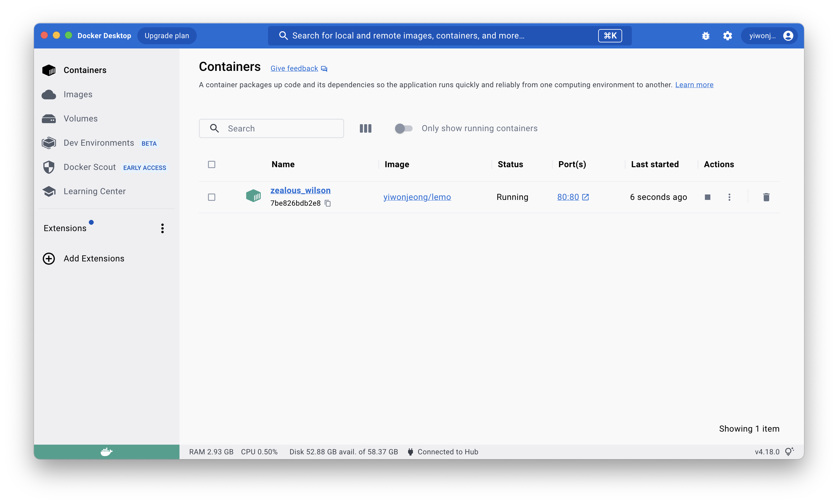Click the Extensions heading
Viewport: 838px width, 504px height.
coord(65,228)
